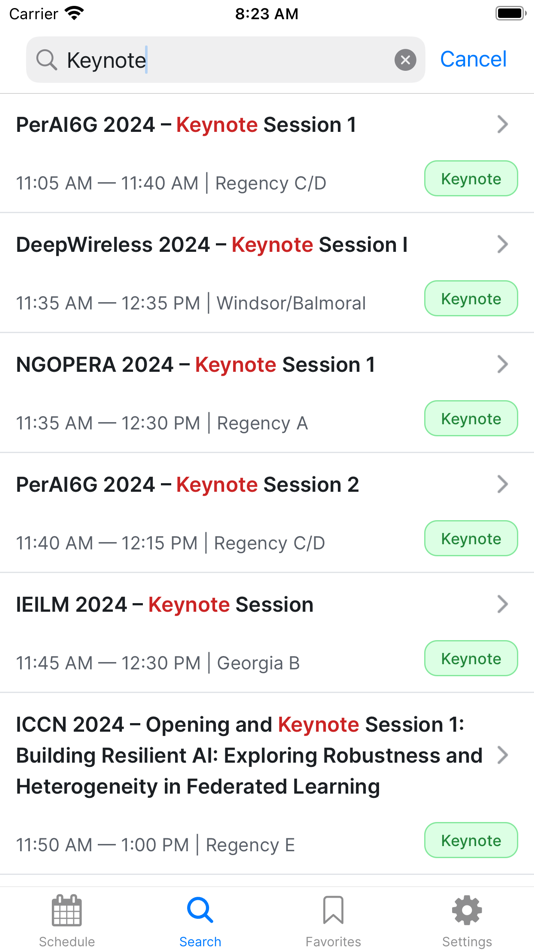Expand DeepWireless 2024 Keynote Session I chevron
The image size is (534, 950).
[x=502, y=245]
